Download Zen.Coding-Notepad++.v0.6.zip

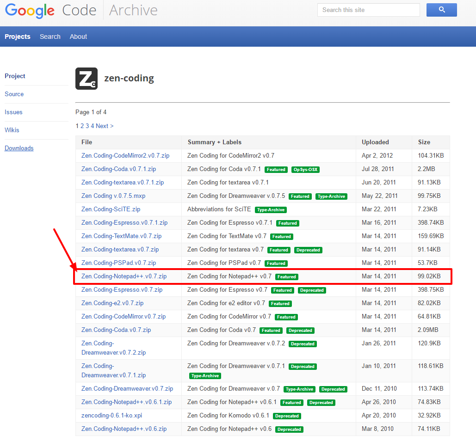(124, 429)
